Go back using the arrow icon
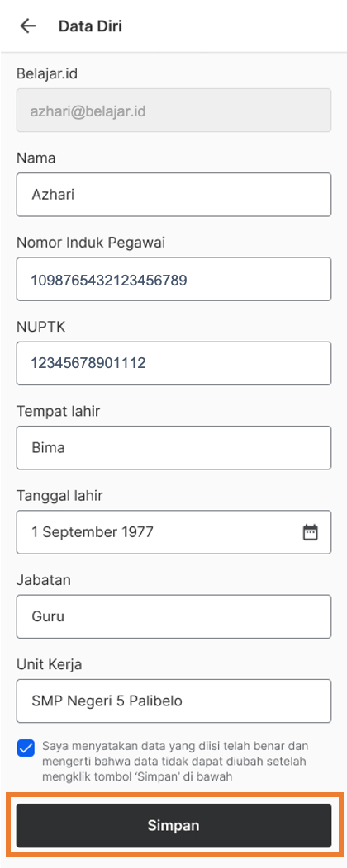This screenshot has width=347, height=868. point(27,26)
